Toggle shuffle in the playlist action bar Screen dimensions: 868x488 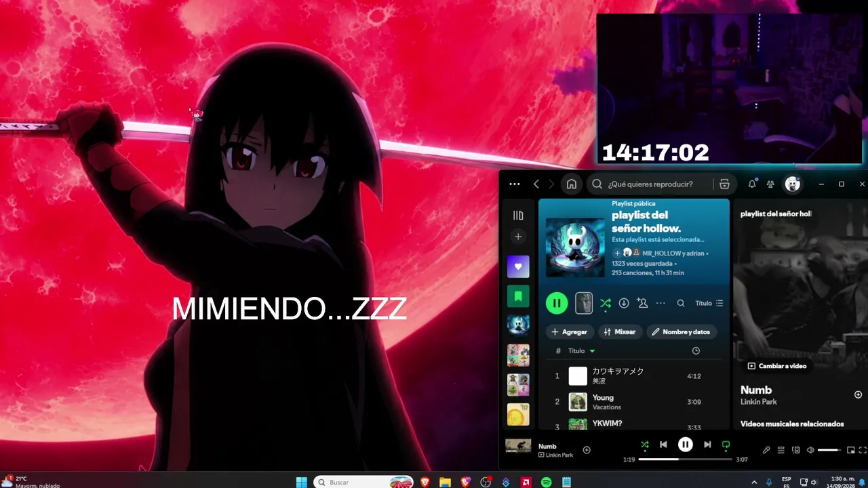click(x=606, y=303)
